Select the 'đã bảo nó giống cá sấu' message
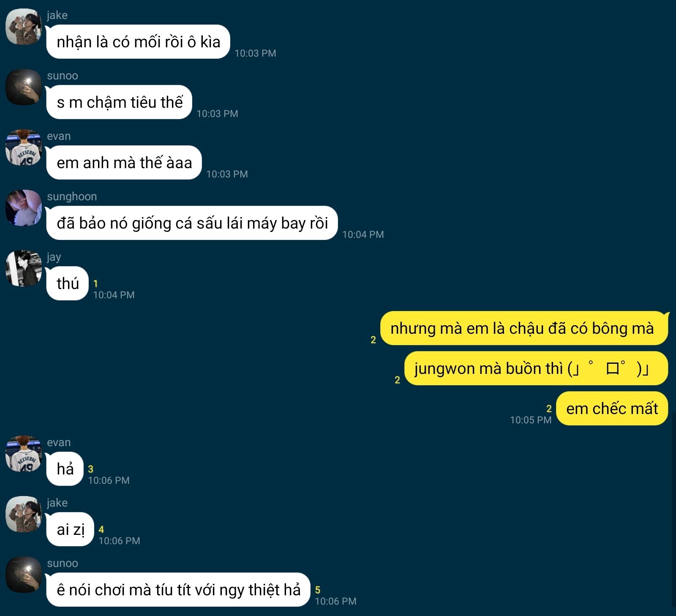 (x=192, y=223)
